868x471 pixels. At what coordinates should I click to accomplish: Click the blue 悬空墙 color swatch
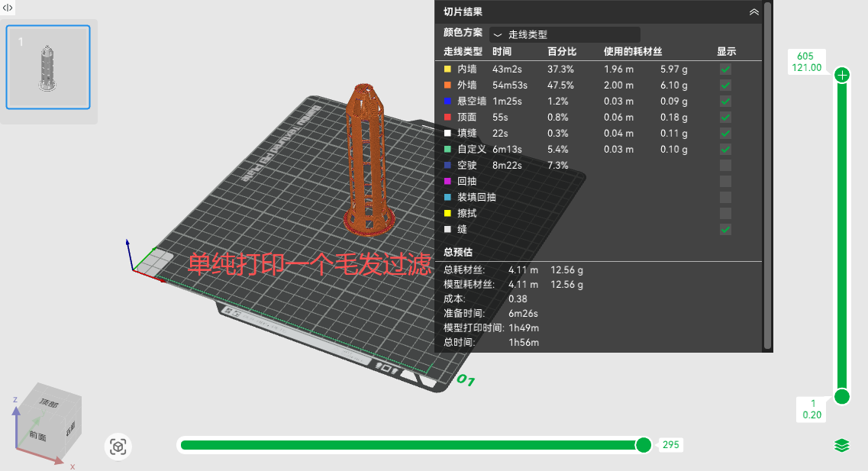[x=447, y=102]
